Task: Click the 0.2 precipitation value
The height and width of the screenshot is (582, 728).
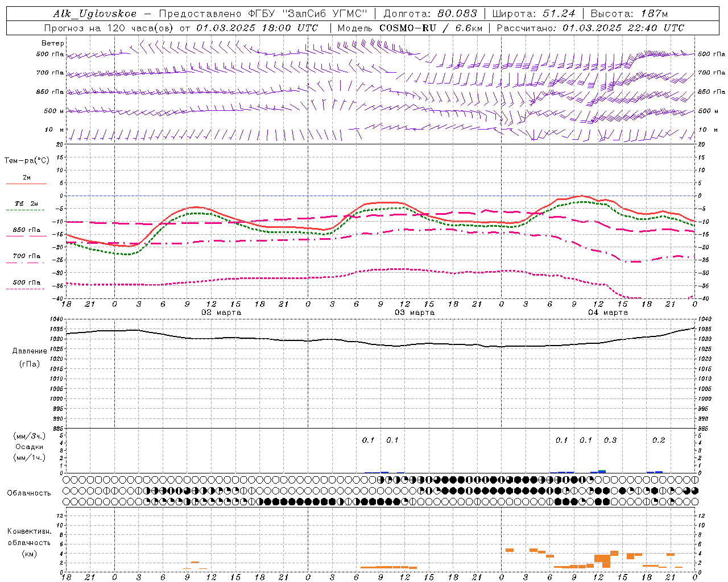Action: [659, 440]
